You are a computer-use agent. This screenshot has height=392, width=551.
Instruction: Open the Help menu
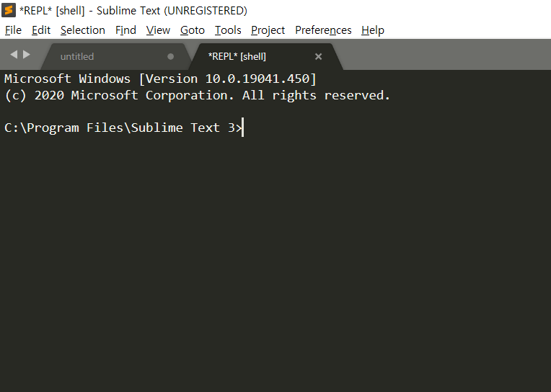click(372, 30)
